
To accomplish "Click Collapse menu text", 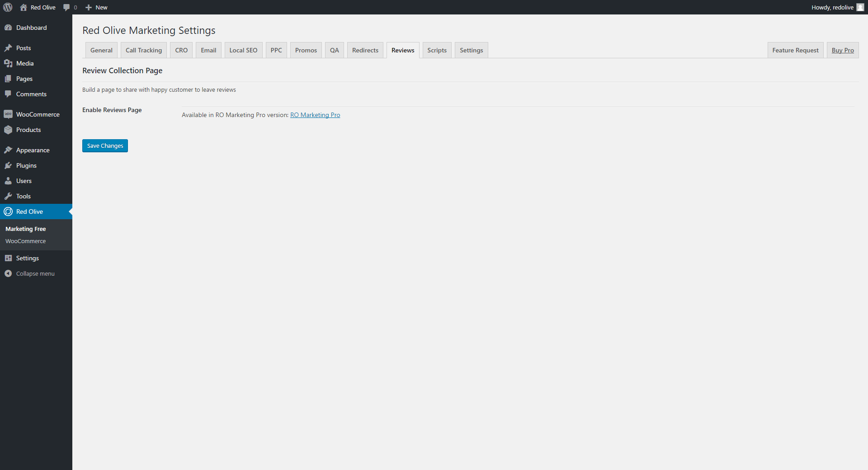I will coord(35,273).
